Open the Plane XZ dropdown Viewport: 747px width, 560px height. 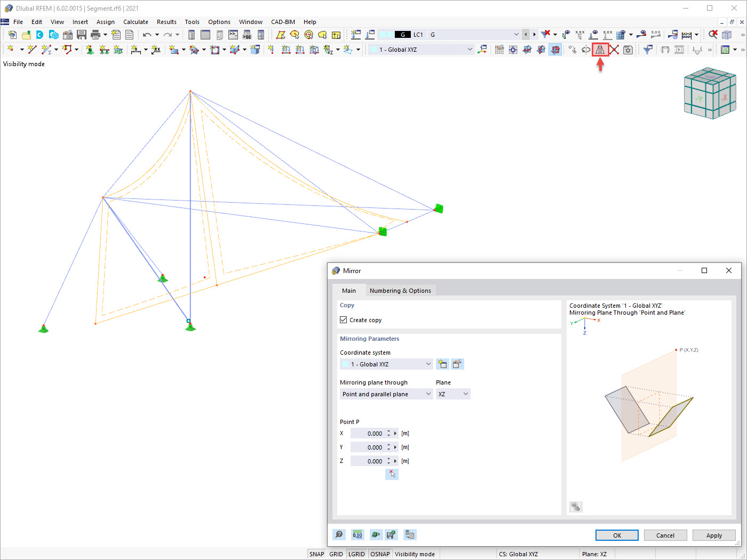453,394
